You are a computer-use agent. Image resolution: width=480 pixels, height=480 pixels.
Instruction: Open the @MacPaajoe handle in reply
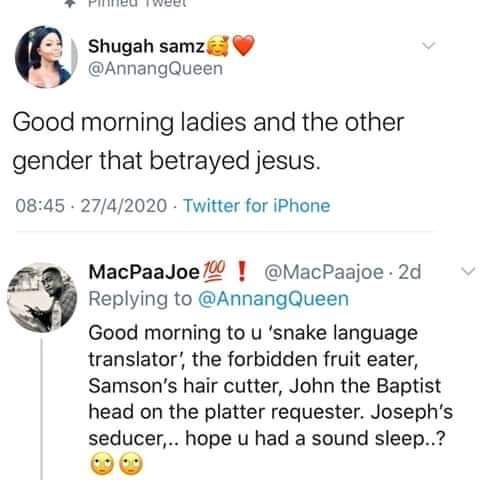tap(324, 273)
